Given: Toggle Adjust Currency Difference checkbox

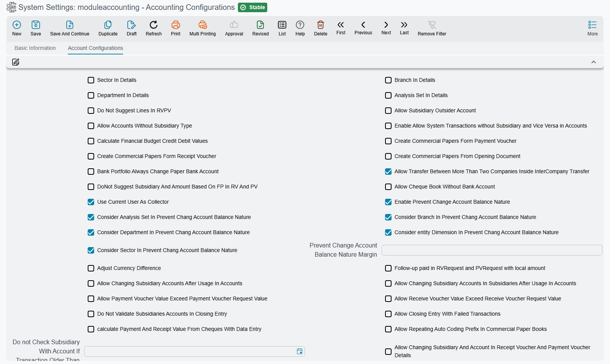Looking at the screenshot, I should click(91, 268).
